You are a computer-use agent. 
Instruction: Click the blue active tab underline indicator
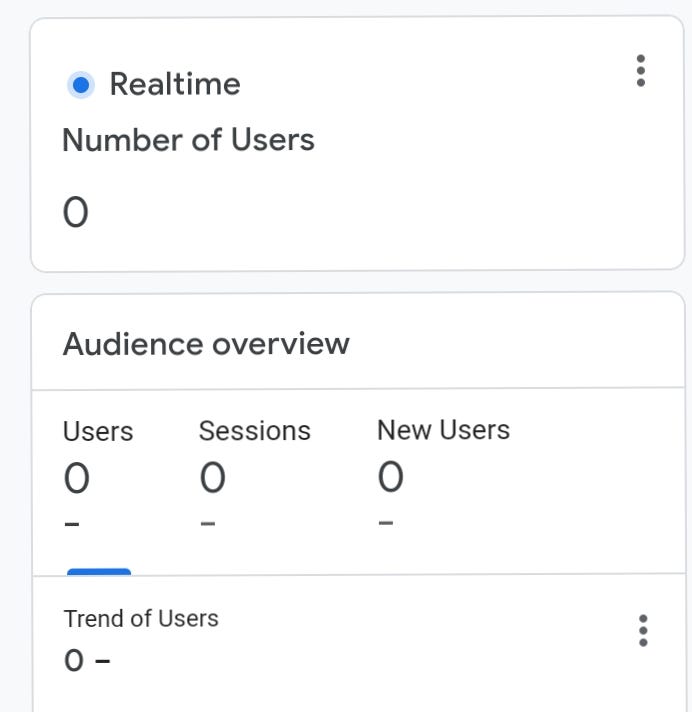tap(99, 572)
